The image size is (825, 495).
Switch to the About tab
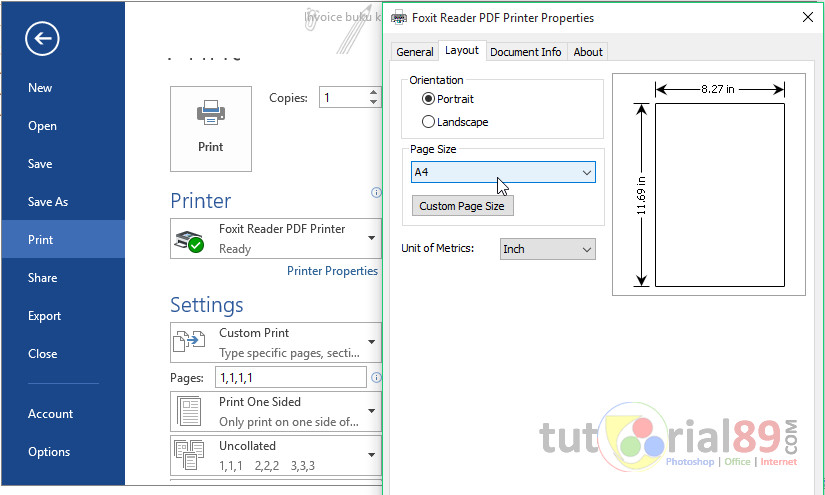588,52
